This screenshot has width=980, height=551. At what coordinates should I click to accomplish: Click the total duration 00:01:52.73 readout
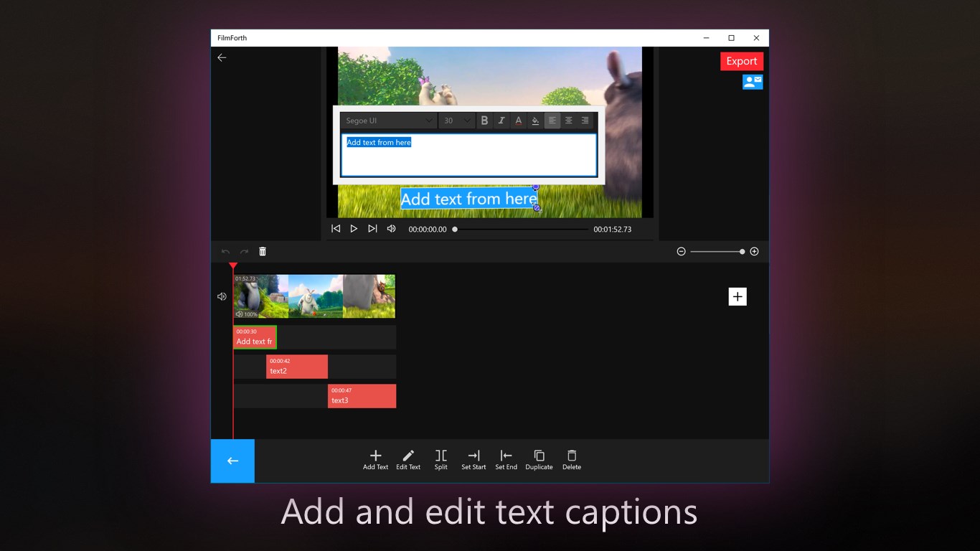(x=613, y=230)
